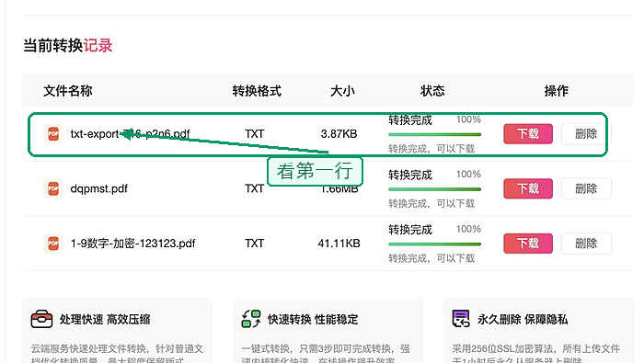Download the 1-9数字-加密-123123.pdf result
644x363 pixels.
[528, 244]
